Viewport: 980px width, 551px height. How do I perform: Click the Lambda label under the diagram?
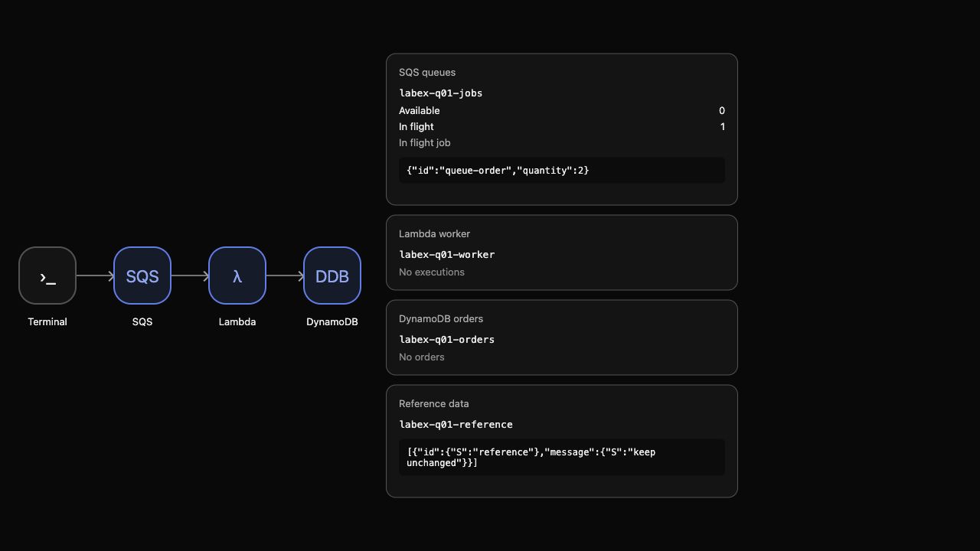click(x=237, y=322)
